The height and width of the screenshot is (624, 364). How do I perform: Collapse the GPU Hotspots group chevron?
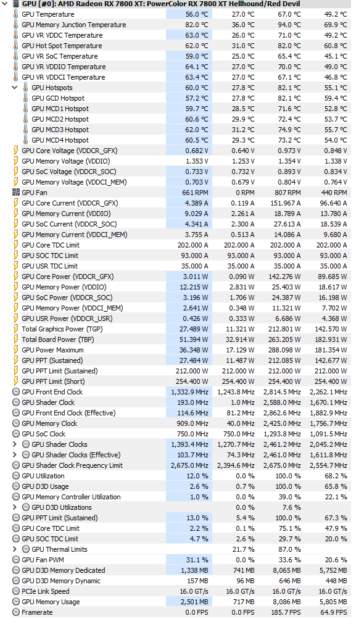(x=15, y=88)
